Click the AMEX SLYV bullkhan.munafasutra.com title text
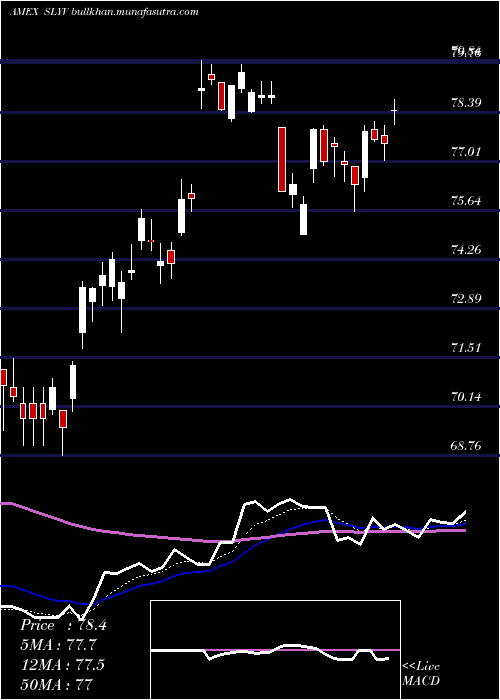Screen dimensions: 500x700 (x=104, y=12)
